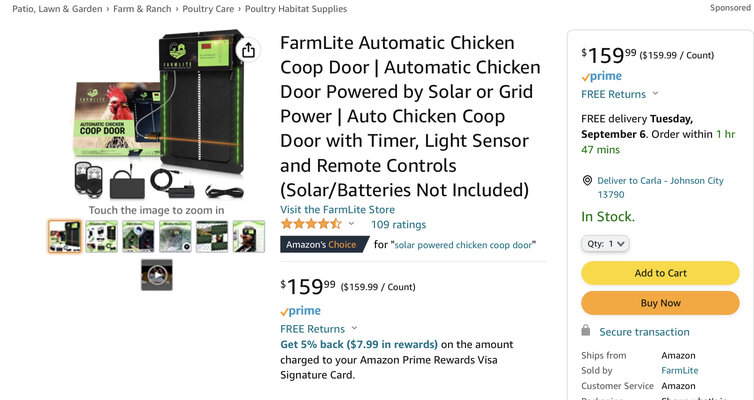The height and width of the screenshot is (400, 754).
Task: Click the Buy Now button
Action: pos(660,302)
